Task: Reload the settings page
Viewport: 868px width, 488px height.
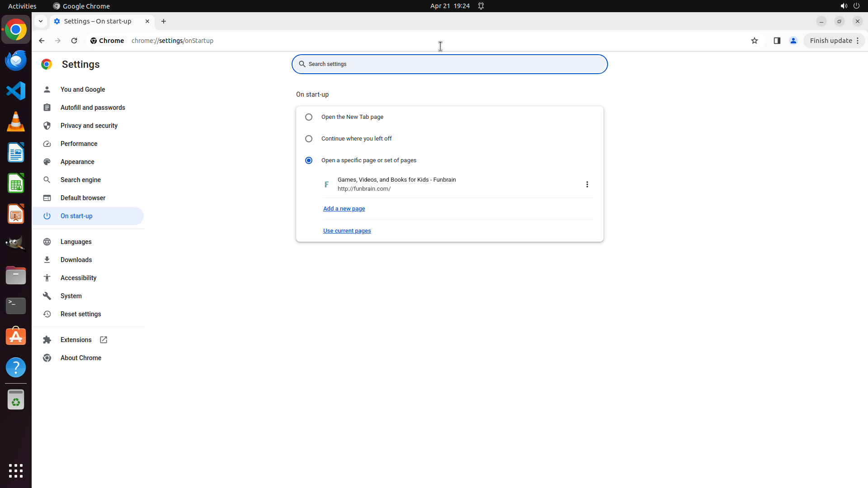Action: (74, 41)
